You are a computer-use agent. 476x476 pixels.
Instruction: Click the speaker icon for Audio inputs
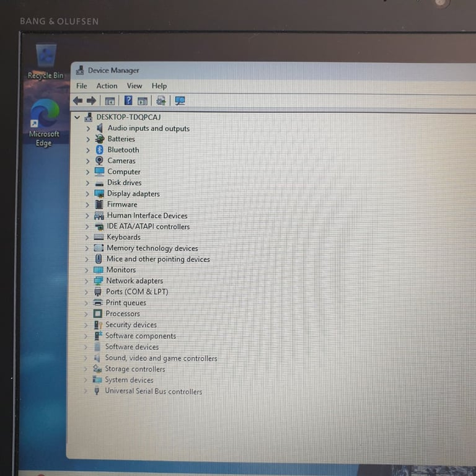point(100,128)
